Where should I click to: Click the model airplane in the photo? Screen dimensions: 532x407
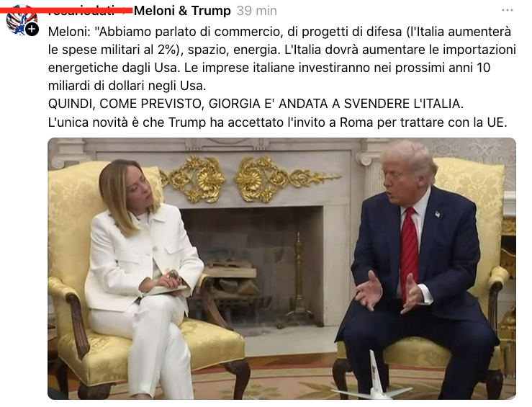tap(373, 382)
